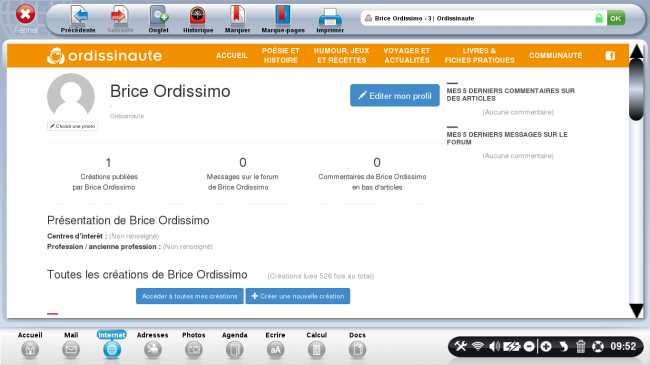650x365 pixels.
Task: Click the Wi-Fi status icon
Action: pyautogui.click(x=478, y=346)
